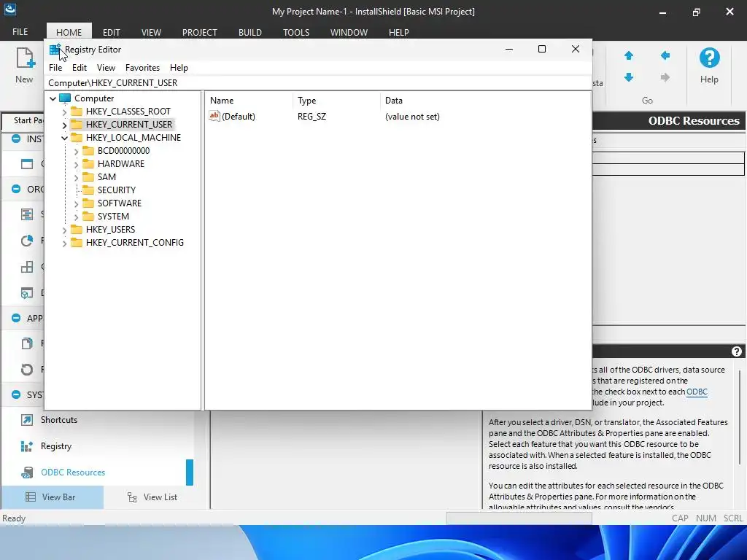Click the registry address bar path
The width and height of the screenshot is (747, 560).
click(x=113, y=83)
